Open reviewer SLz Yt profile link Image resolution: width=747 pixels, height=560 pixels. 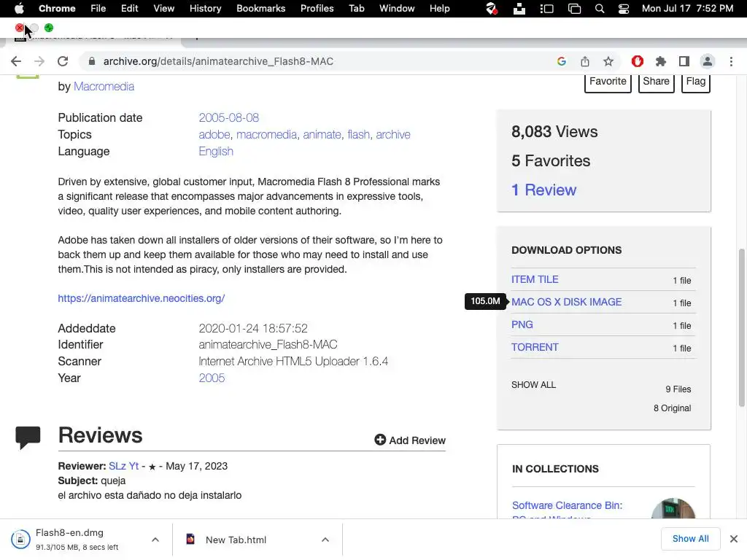coord(124,466)
